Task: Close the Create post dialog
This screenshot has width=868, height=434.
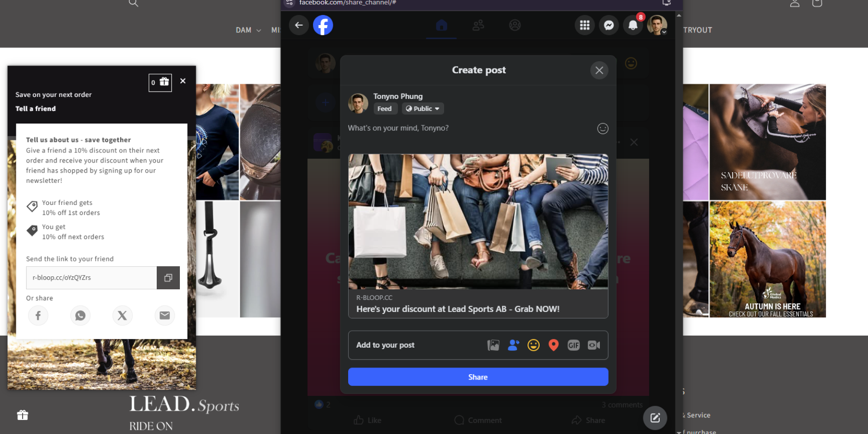Action: (x=599, y=70)
